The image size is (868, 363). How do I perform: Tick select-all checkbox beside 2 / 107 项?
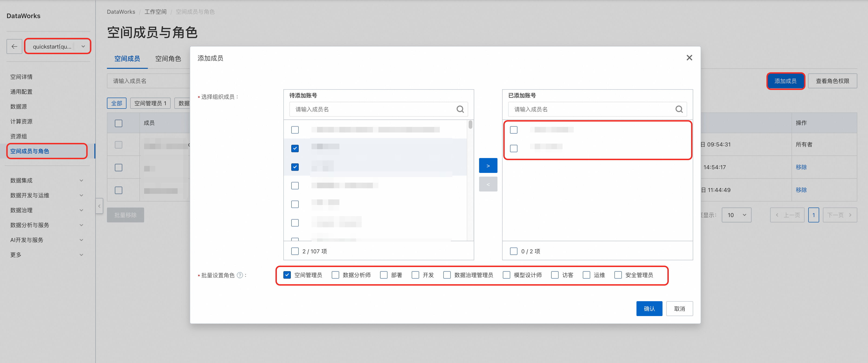tap(295, 251)
